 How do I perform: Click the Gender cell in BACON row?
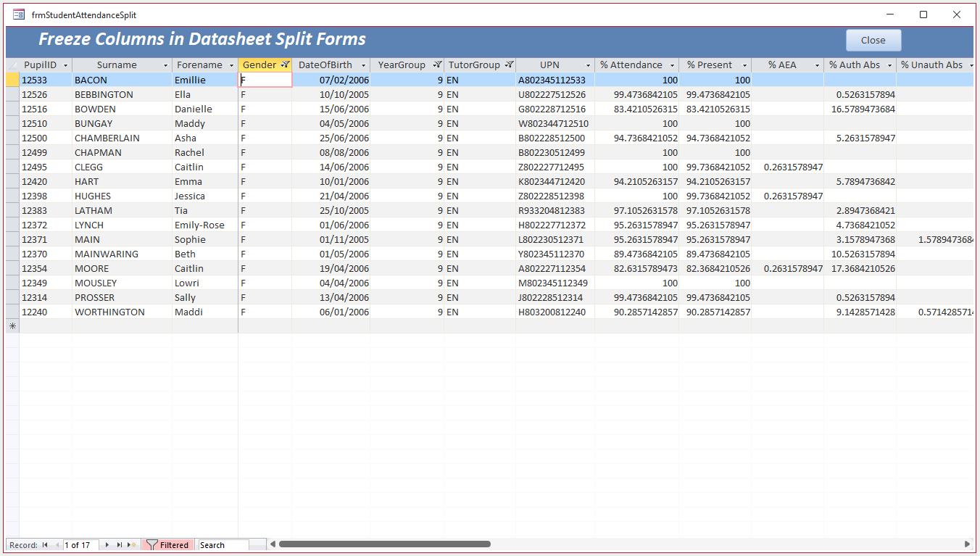click(x=265, y=80)
